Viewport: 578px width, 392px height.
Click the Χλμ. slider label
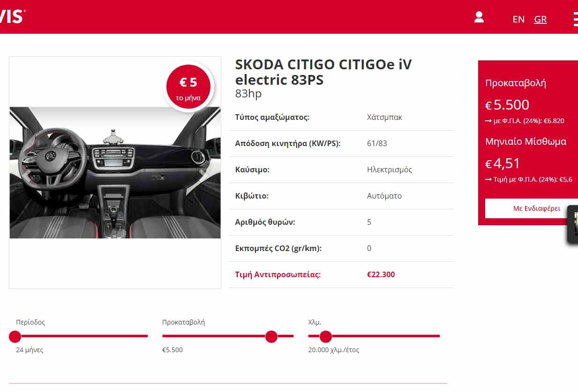point(315,322)
